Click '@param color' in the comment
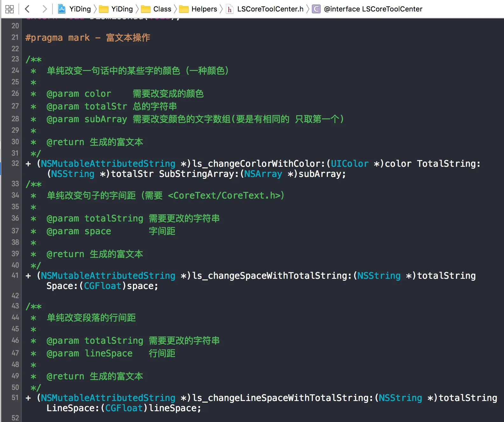The height and width of the screenshot is (422, 504). point(79,94)
